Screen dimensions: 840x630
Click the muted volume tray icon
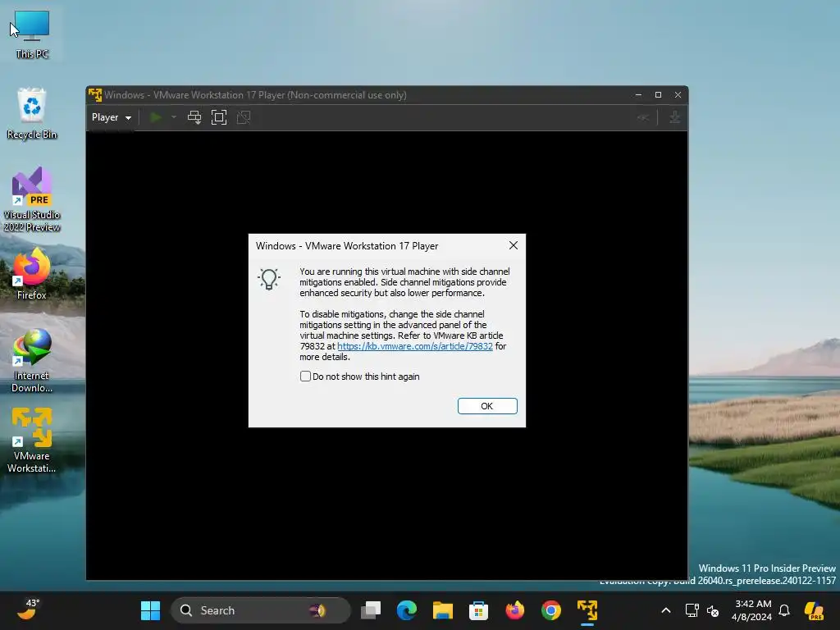click(713, 610)
